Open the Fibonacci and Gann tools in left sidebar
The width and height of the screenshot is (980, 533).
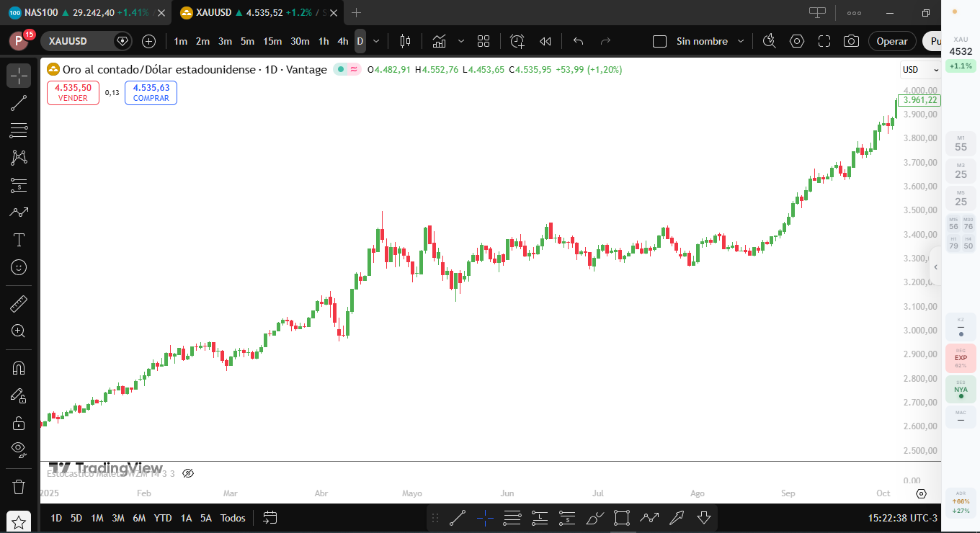pos(19,130)
